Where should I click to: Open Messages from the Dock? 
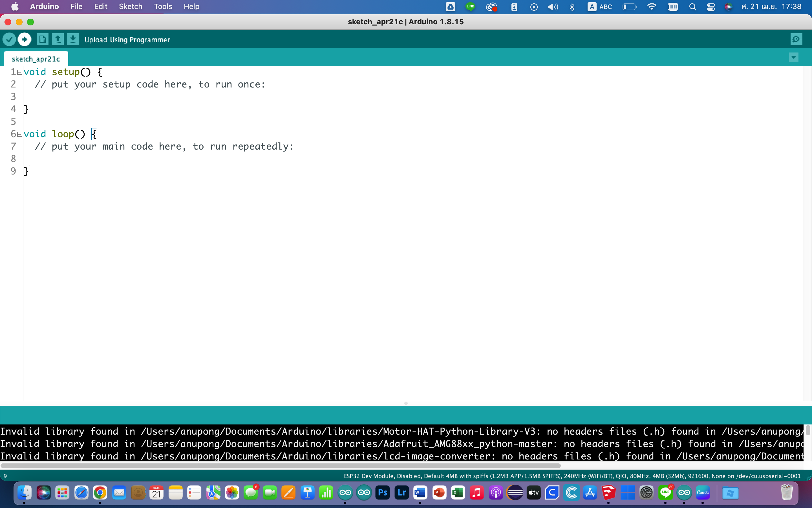pyautogui.click(x=251, y=493)
